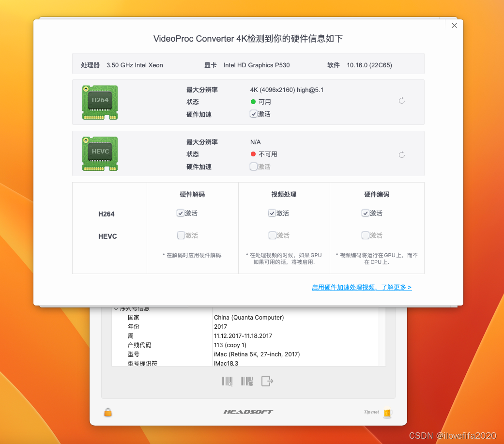Click the H264 row label in table
Viewport: 504px width, 444px height.
(107, 214)
